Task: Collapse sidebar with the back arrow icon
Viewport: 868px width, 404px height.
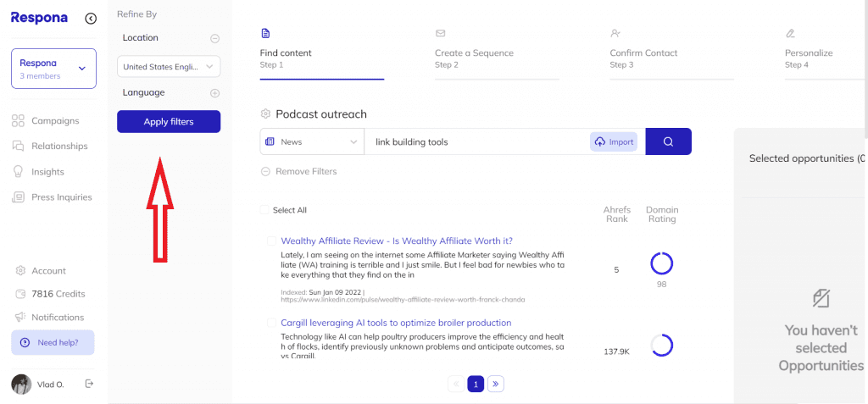Action: point(91,19)
